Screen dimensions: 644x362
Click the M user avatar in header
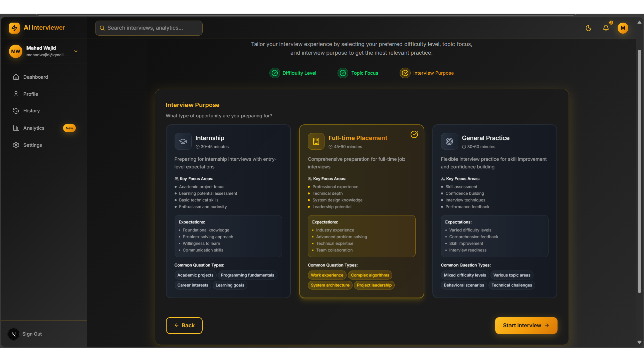click(623, 28)
